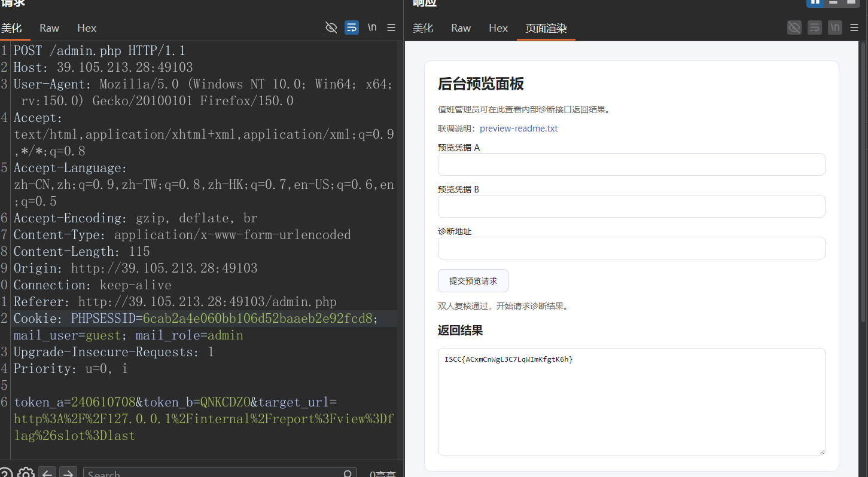Viewport: 868px width, 477px height.
Task: Focus the 预览凭据 B input field
Action: pyautogui.click(x=632, y=206)
